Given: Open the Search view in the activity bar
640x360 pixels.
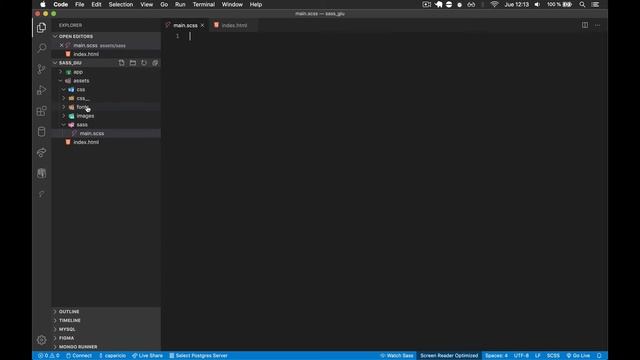Looking at the screenshot, I should coord(41,48).
